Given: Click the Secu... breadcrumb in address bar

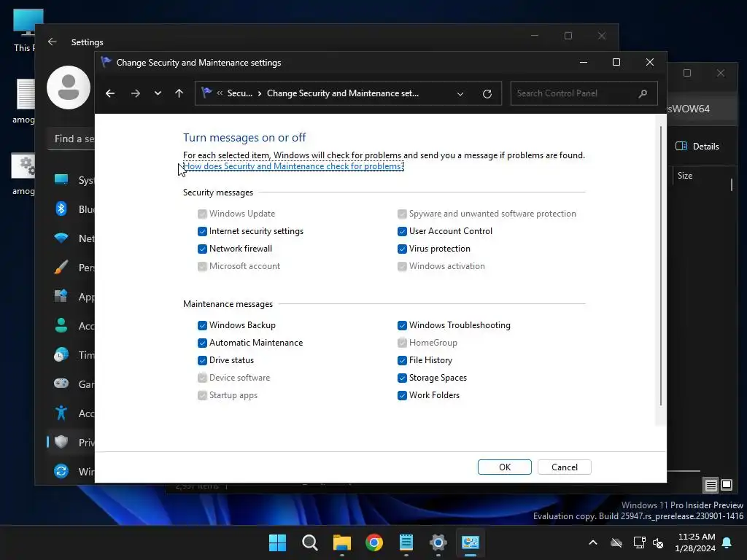Looking at the screenshot, I should coord(239,93).
